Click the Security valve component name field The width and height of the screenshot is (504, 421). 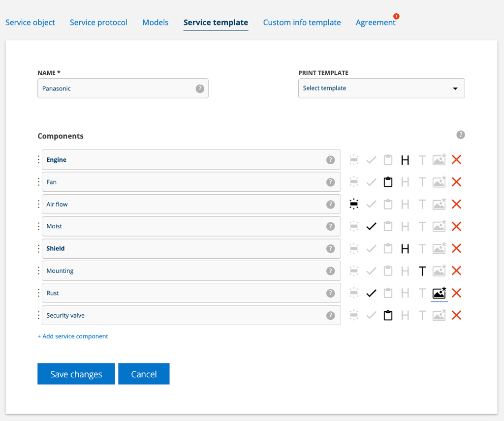[191, 315]
